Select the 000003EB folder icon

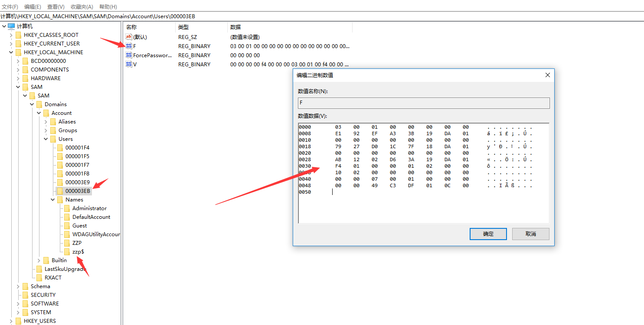click(x=60, y=191)
